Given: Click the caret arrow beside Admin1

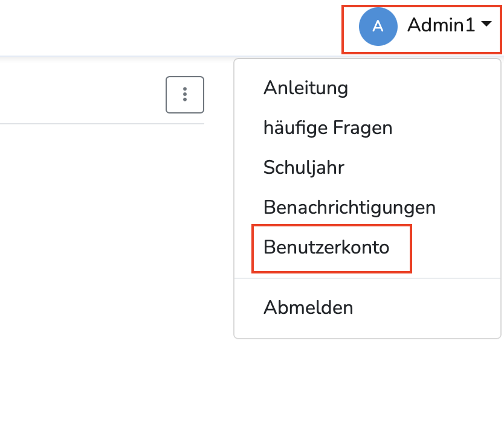Looking at the screenshot, I should (486, 25).
